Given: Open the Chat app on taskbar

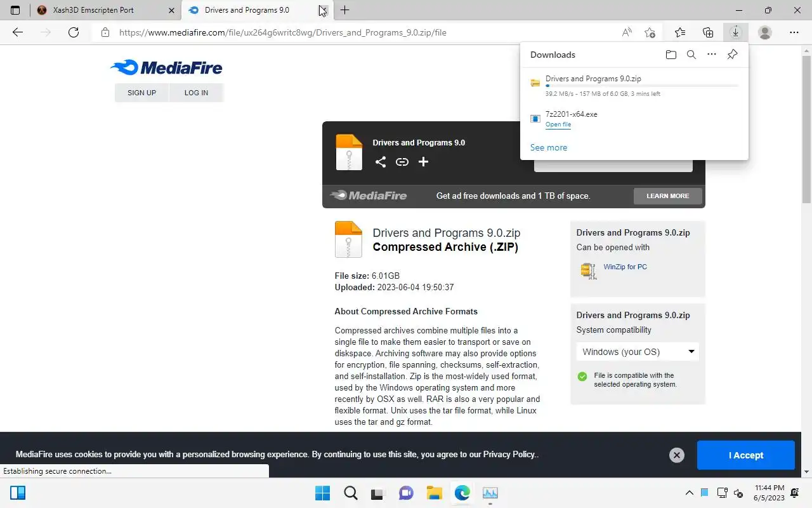Looking at the screenshot, I should tap(406, 493).
